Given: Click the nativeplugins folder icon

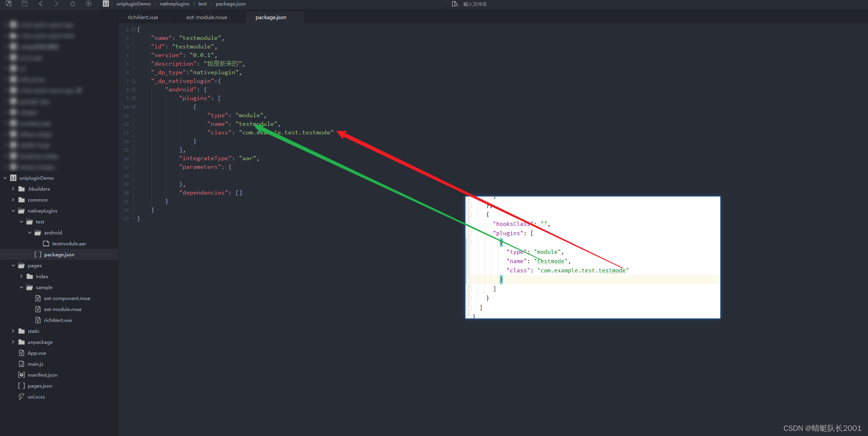Looking at the screenshot, I should tap(21, 211).
